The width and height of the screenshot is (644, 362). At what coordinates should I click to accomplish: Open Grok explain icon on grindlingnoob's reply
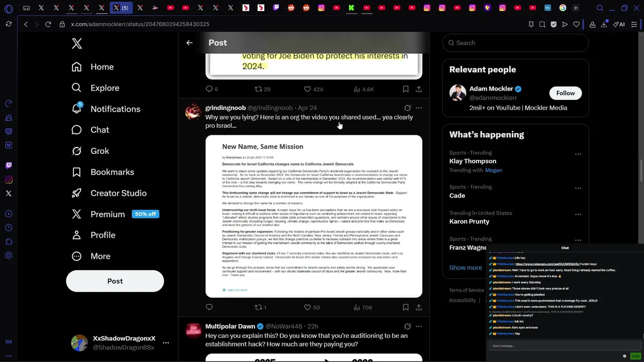408,108
